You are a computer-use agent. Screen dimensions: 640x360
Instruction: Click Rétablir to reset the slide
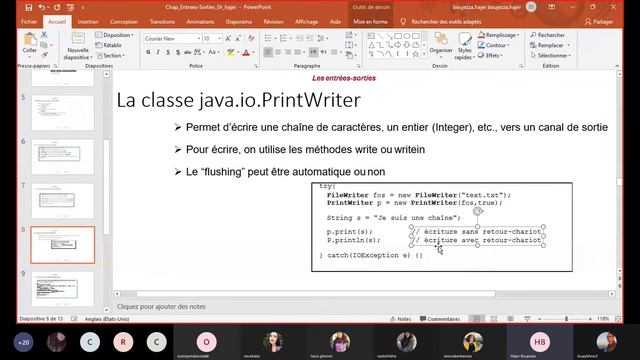[x=109, y=45]
